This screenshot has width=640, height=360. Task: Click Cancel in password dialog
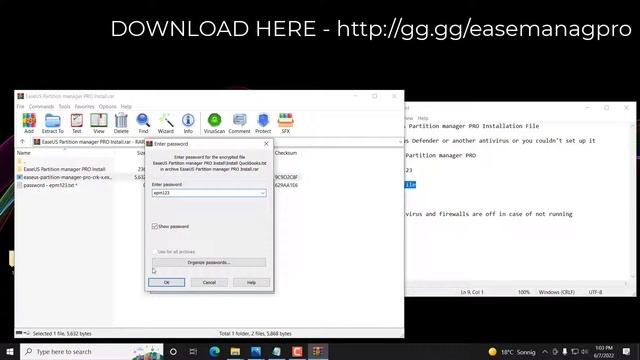click(x=209, y=282)
